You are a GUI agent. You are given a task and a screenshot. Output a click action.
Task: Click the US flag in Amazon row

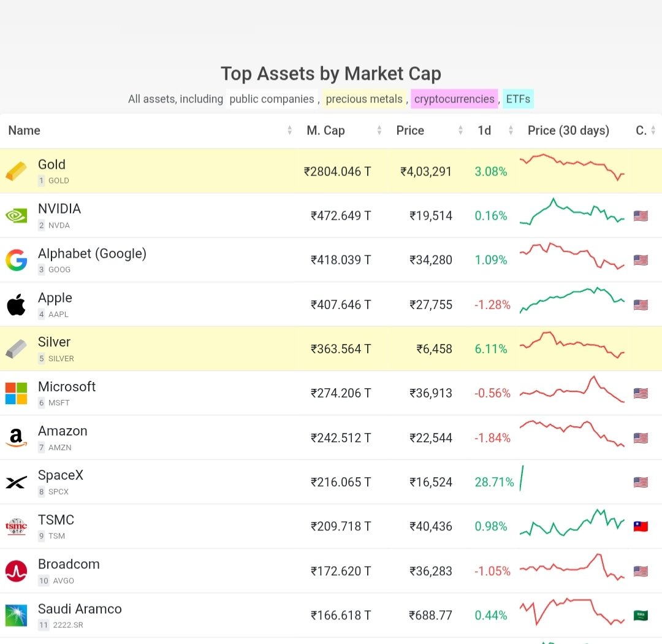pyautogui.click(x=641, y=438)
